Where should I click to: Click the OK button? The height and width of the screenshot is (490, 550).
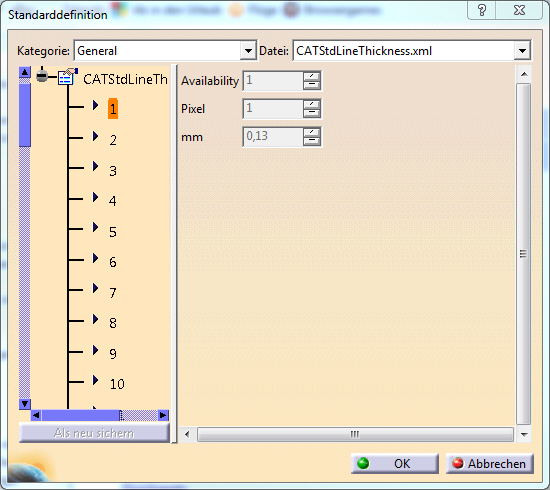(x=395, y=464)
